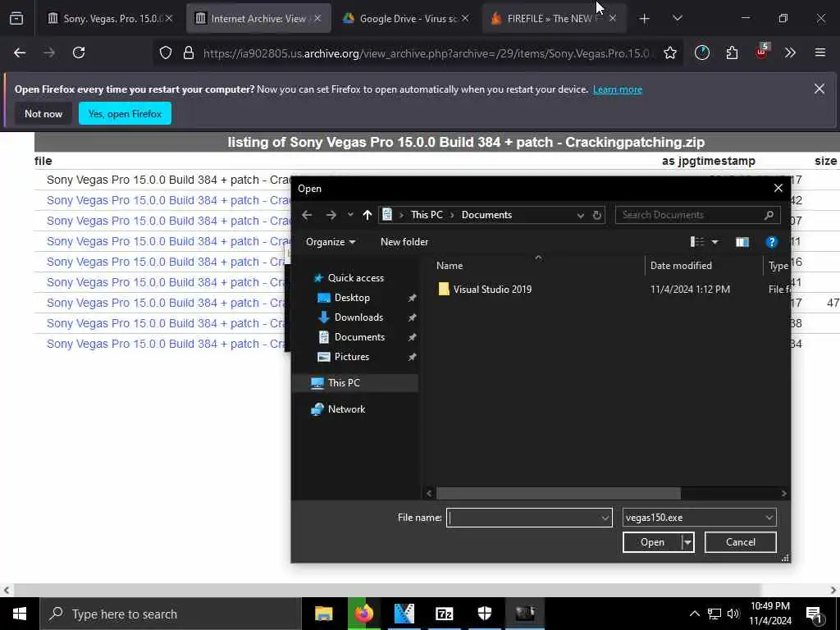The height and width of the screenshot is (630, 840).
Task: Sort files by Date modified column
Action: [x=681, y=266]
